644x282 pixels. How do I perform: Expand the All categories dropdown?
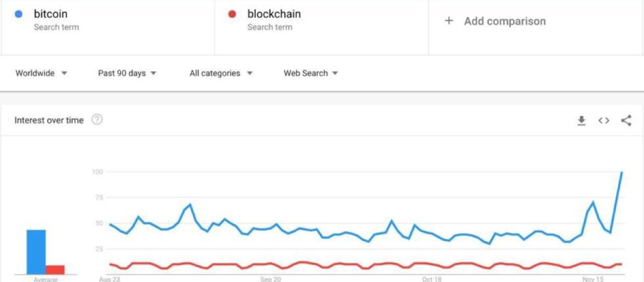pos(221,73)
